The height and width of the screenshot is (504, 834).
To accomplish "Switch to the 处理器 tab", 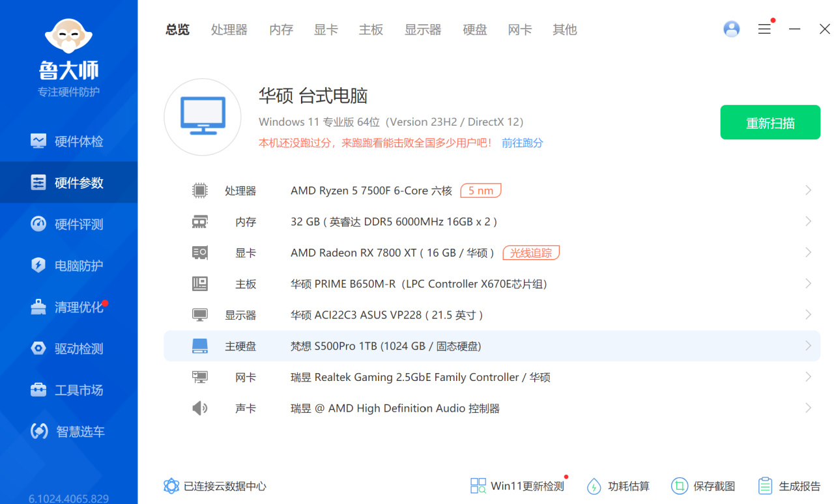I will [x=229, y=29].
